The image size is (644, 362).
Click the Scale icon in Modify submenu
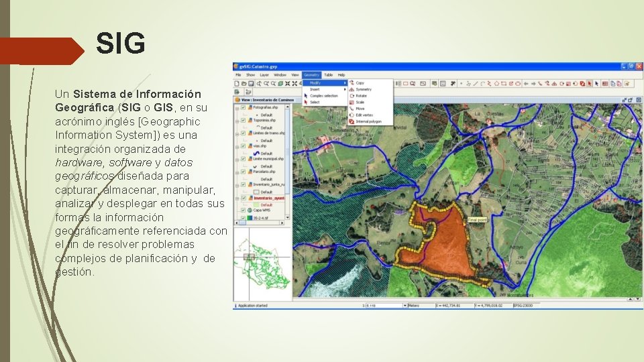(352, 102)
